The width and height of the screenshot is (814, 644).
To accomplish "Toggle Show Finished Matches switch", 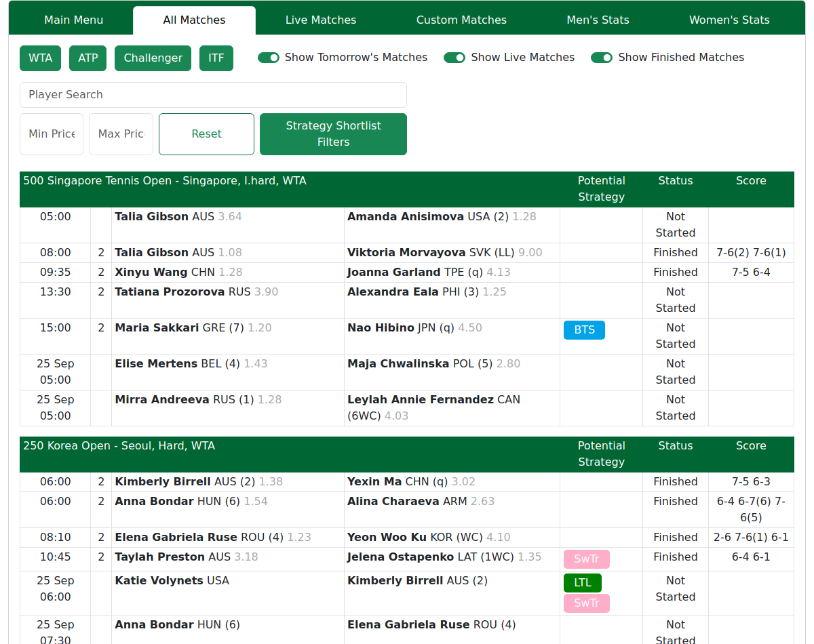I will [602, 58].
